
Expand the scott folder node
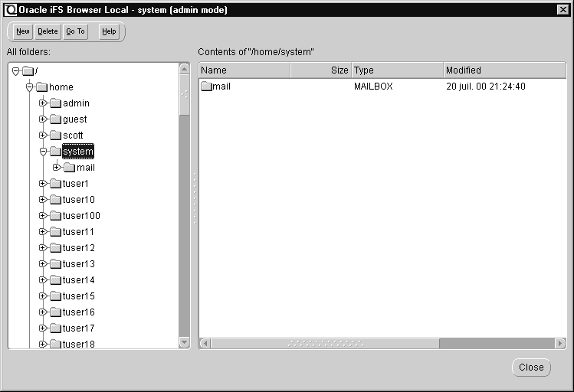click(43, 136)
